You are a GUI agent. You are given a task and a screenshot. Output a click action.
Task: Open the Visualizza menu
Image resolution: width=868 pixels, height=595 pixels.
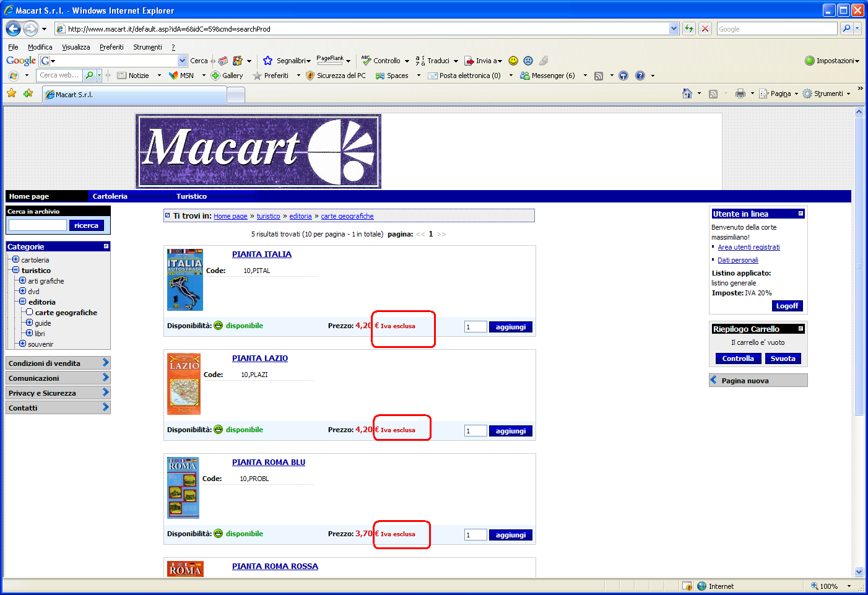pos(76,47)
